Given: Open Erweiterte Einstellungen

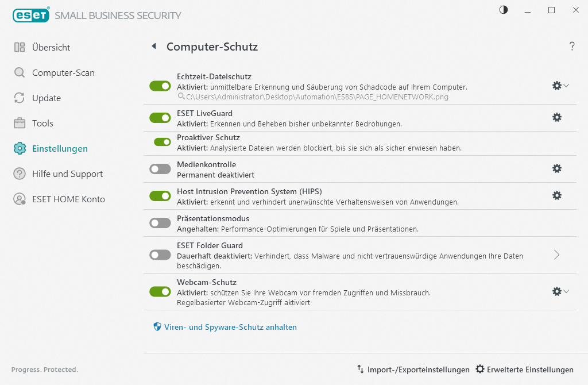Looking at the screenshot, I should (524, 369).
